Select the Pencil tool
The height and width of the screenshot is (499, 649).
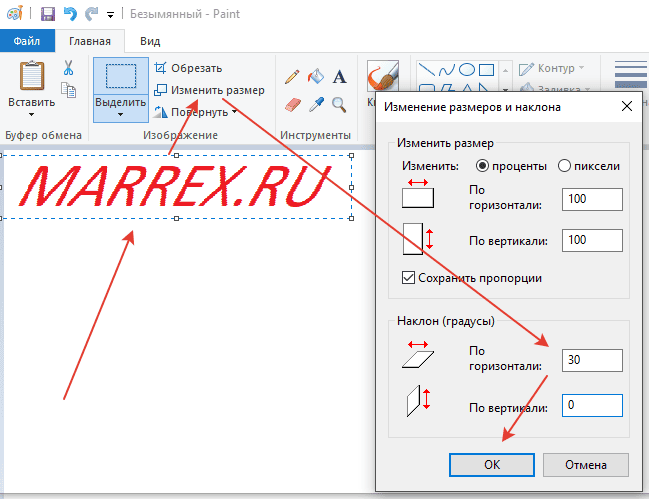[292, 77]
